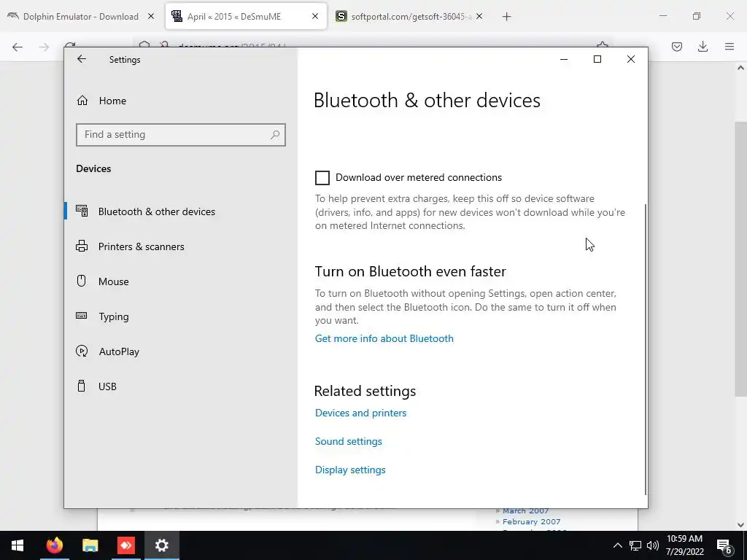Open Devices and printers link

tap(360, 413)
